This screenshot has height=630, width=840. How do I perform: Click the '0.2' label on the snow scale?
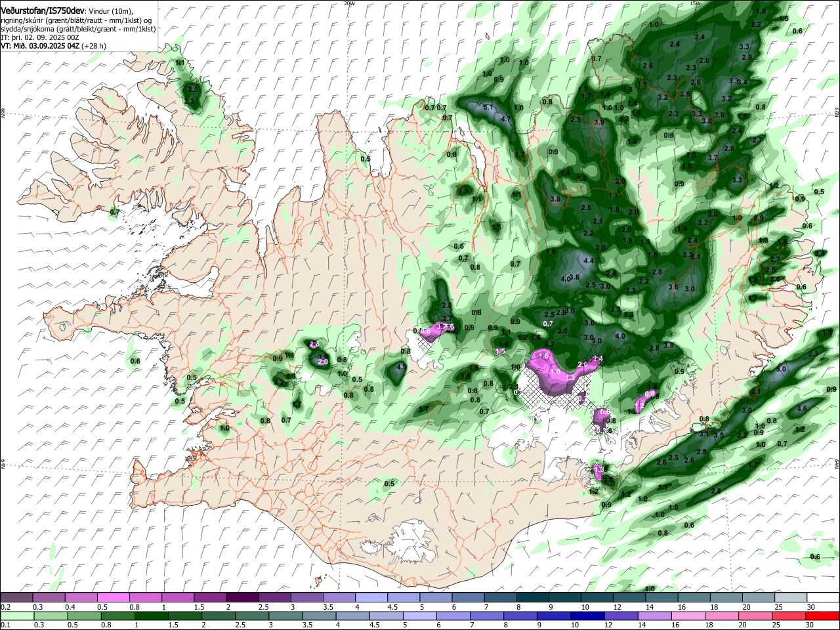point(5,607)
